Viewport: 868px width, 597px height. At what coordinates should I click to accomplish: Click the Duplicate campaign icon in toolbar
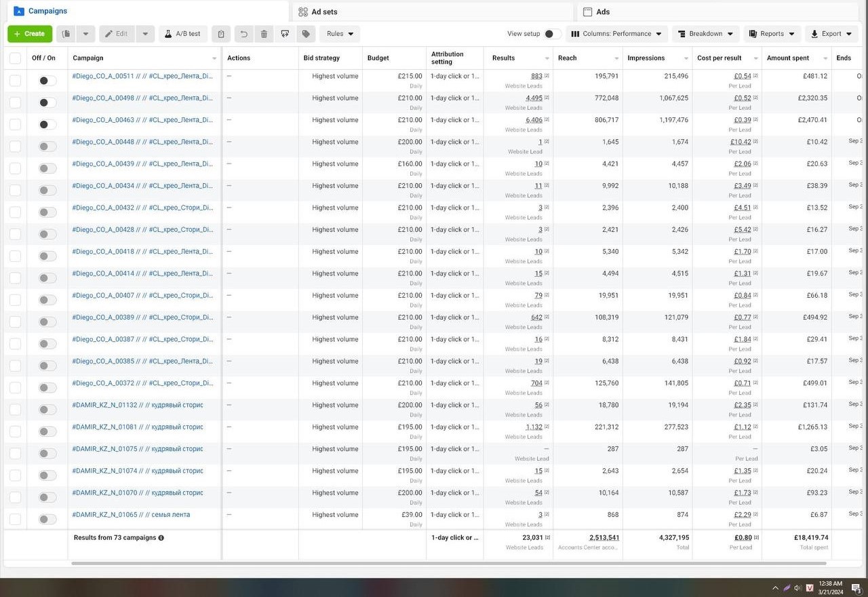66,34
